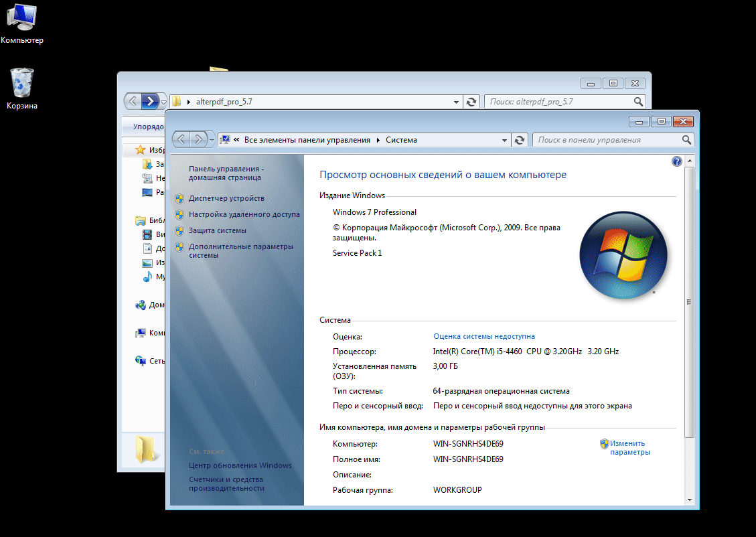This screenshot has width=756, height=537.
Task: Click the Все элементы панели управления breadcrumb
Action: coord(307,140)
